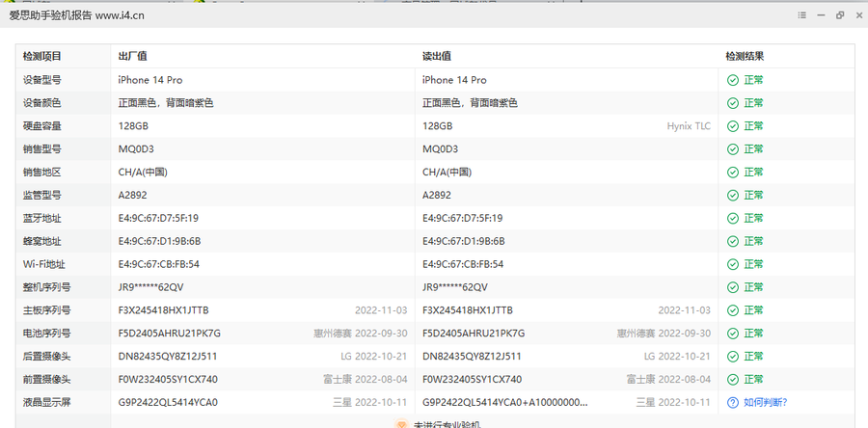868x428 pixels.
Task: Select the 蜂窝地址 row label
Action: click(42, 242)
